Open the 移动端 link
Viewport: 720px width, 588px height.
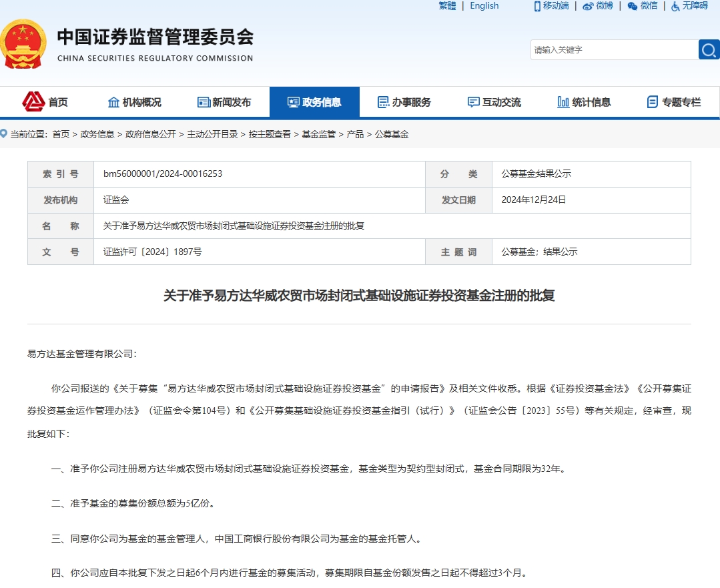[x=556, y=6]
